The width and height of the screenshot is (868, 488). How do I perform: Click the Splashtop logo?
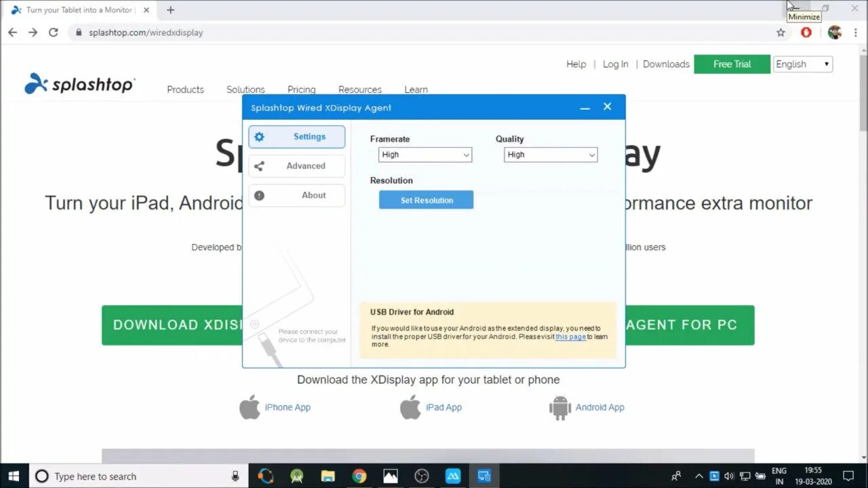point(80,83)
